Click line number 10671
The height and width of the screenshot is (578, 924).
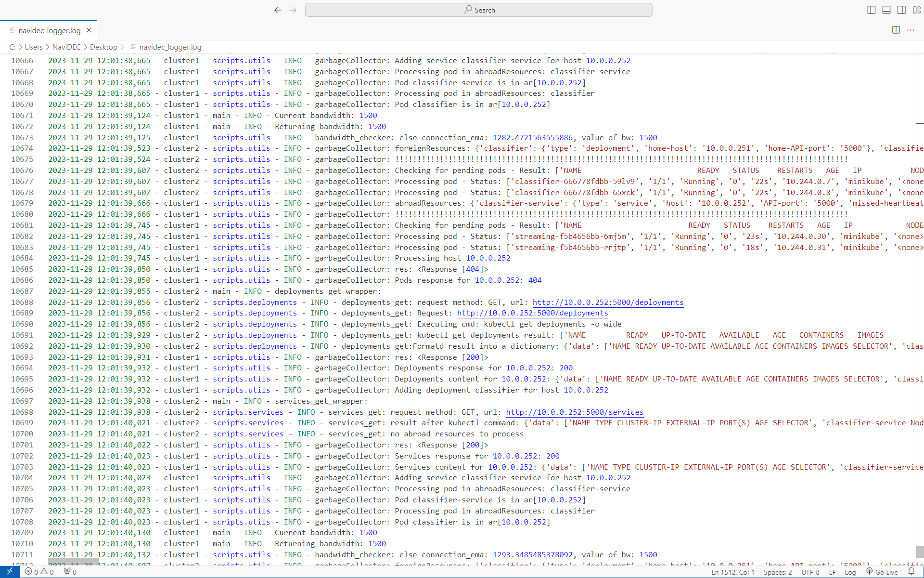22,116
